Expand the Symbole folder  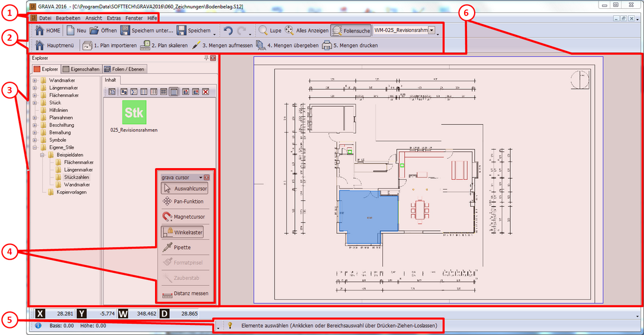click(x=35, y=140)
